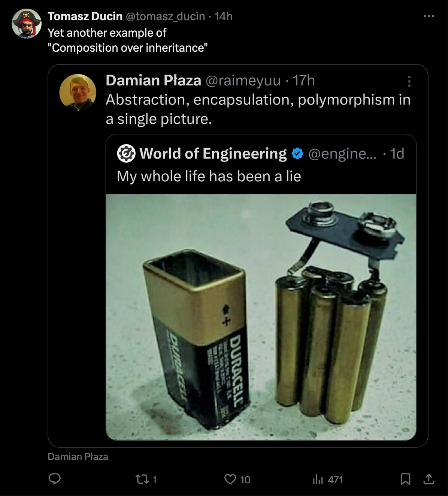Viewport: 448px width, 496px height.
Task: Click the 14h timestamp on the tweet
Action: pos(224,16)
